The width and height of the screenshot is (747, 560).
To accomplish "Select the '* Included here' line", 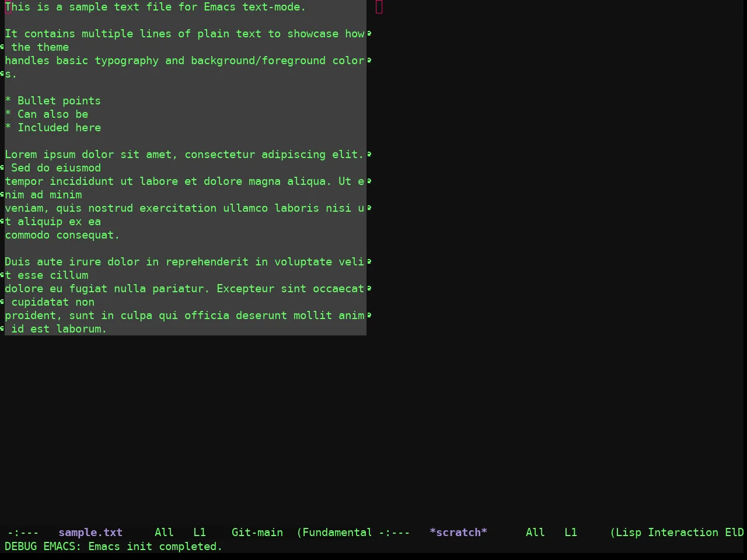I will coord(53,128).
